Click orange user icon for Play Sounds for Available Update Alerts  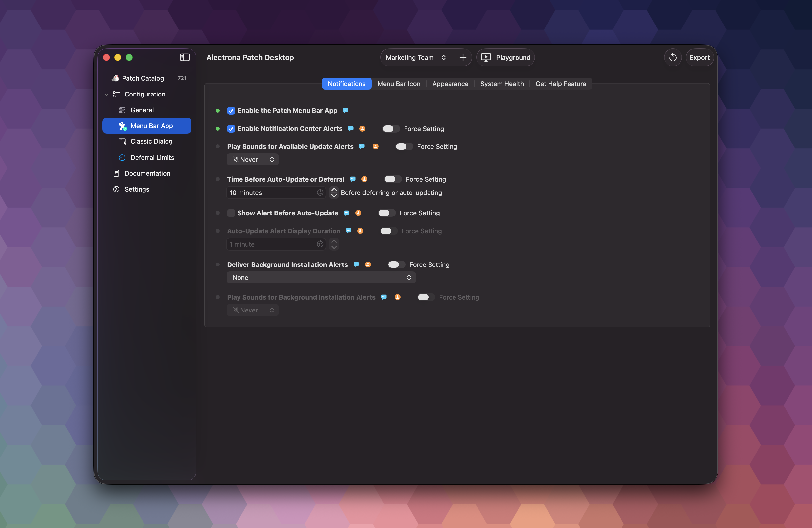(x=375, y=147)
